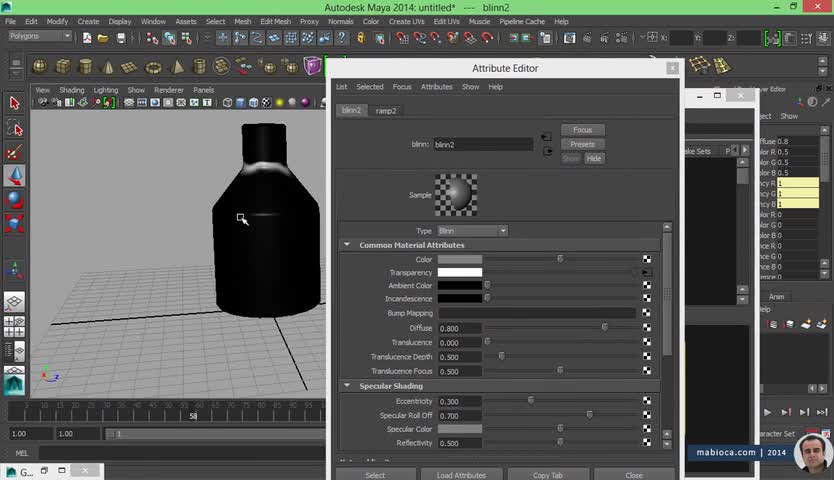
Task: Select the polygon sphere shelf icon
Action: (40, 66)
